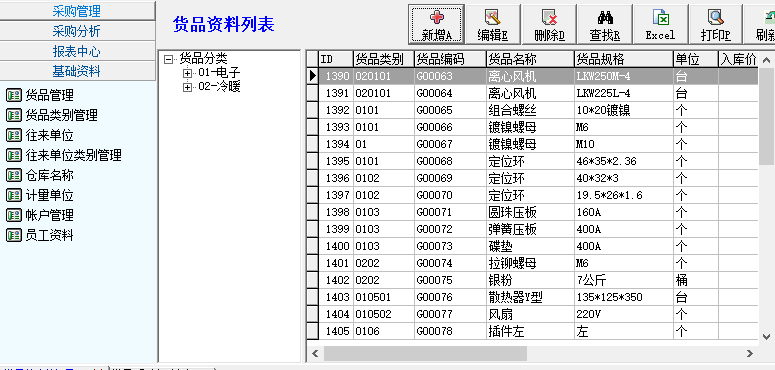The height and width of the screenshot is (370, 775).
Task: Open 员工资料 in the sidebar
Action: pyautogui.click(x=40, y=235)
